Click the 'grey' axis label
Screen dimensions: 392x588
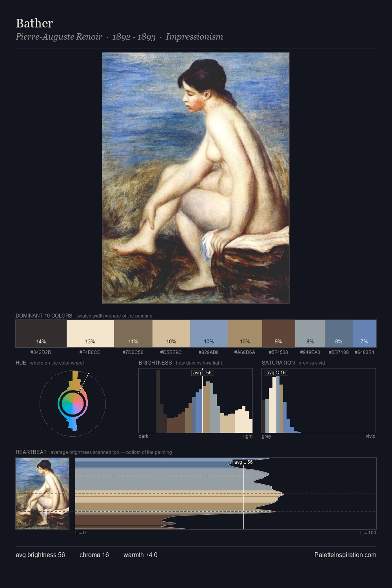(x=267, y=436)
